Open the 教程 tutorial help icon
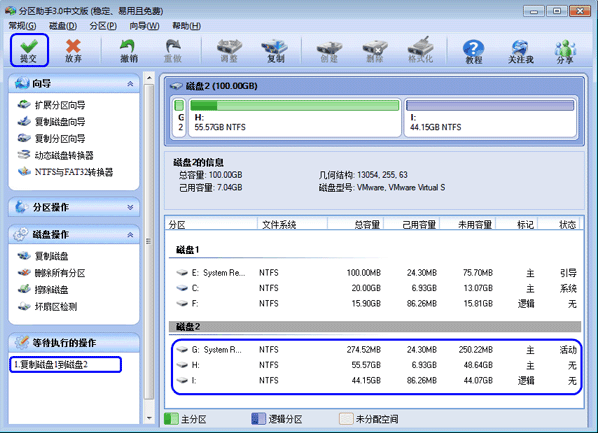The width and height of the screenshot is (598, 435). [x=473, y=51]
